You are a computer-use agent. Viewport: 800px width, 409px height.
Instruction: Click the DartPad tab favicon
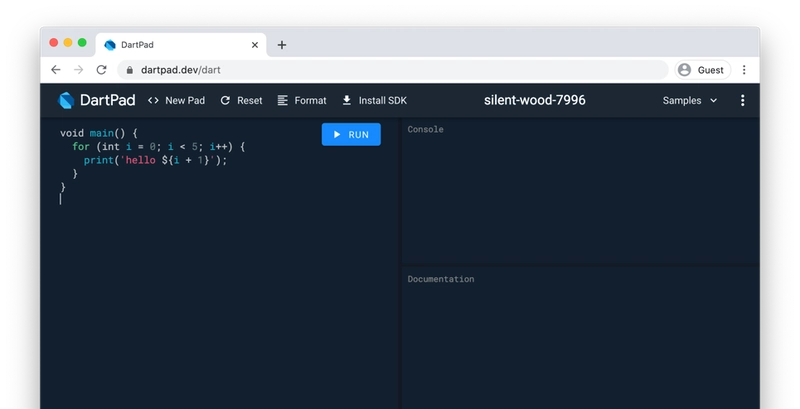(x=110, y=45)
